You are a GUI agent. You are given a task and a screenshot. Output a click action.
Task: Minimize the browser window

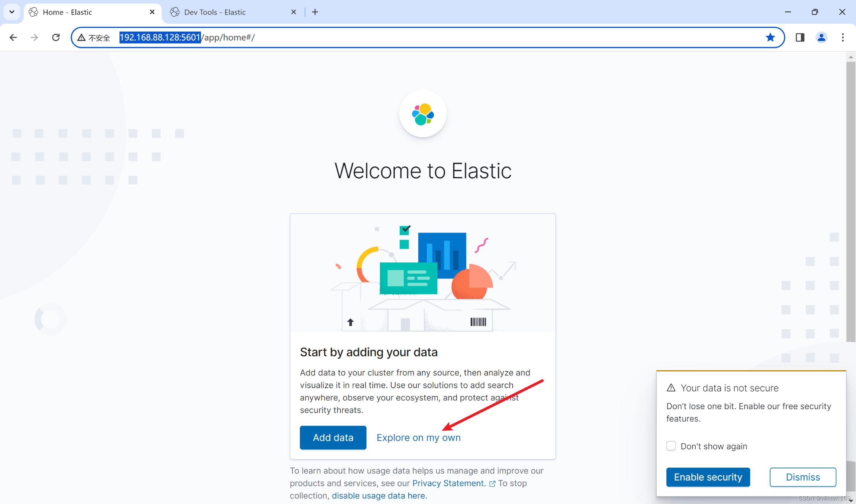(x=788, y=12)
